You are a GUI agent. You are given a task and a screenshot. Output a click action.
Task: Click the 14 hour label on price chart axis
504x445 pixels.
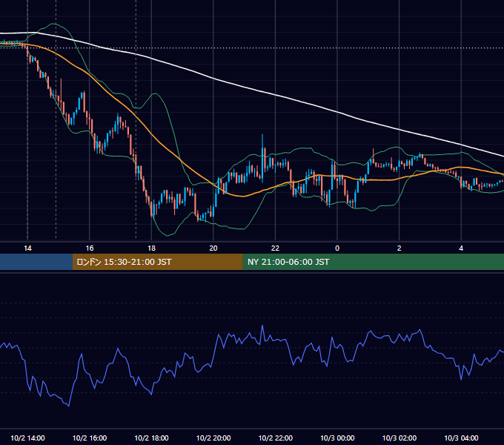click(x=27, y=248)
